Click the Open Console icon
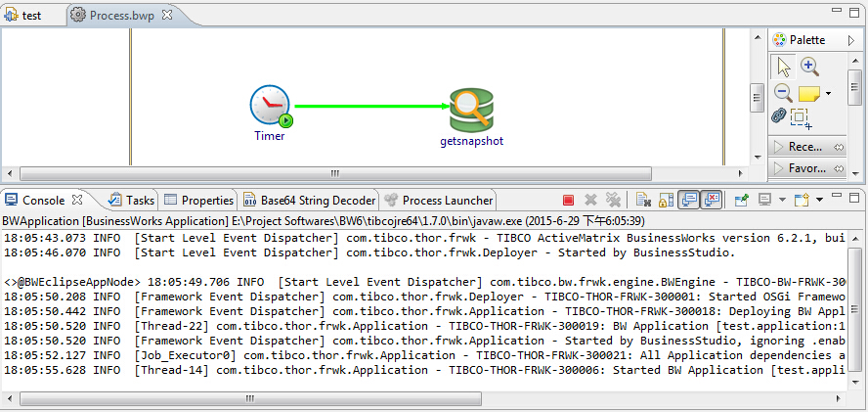This screenshot has width=868, height=412. tap(803, 200)
